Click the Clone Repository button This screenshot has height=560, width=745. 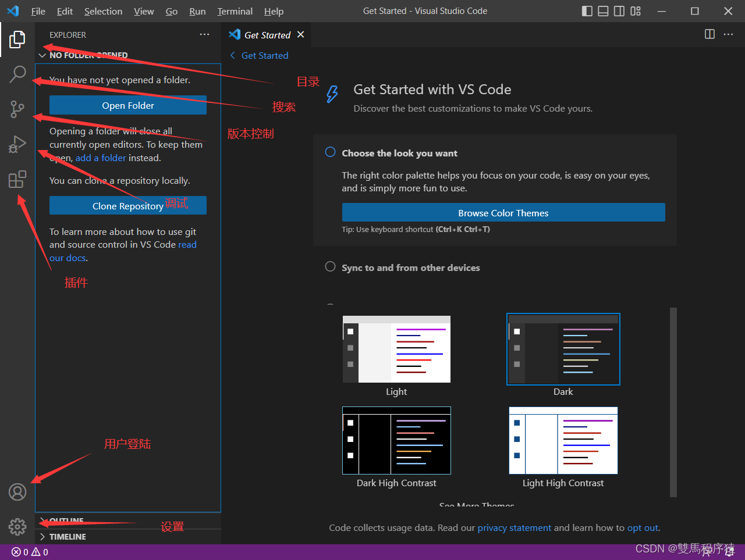click(128, 205)
